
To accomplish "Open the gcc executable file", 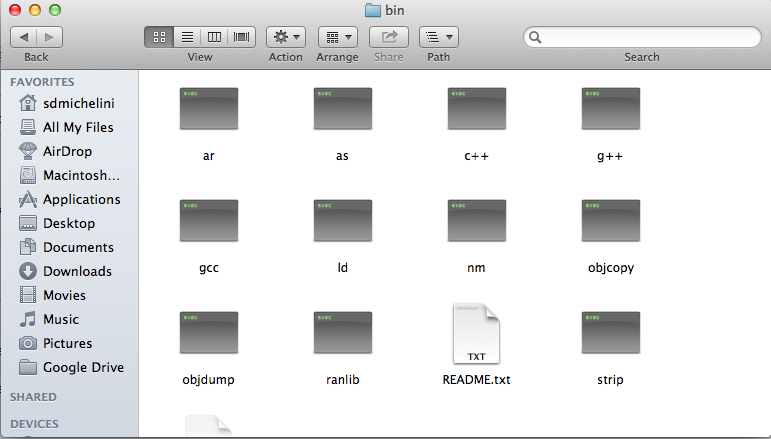I will (208, 220).
